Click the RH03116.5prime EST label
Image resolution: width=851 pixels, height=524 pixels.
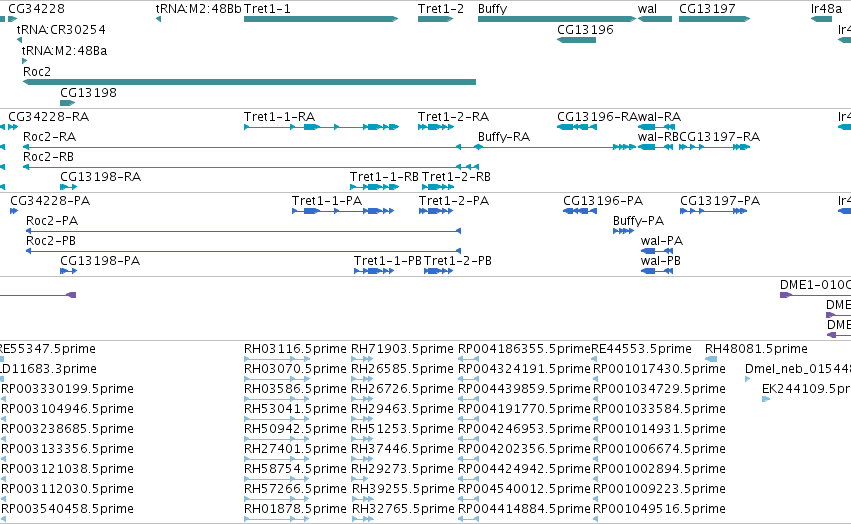click(x=295, y=349)
